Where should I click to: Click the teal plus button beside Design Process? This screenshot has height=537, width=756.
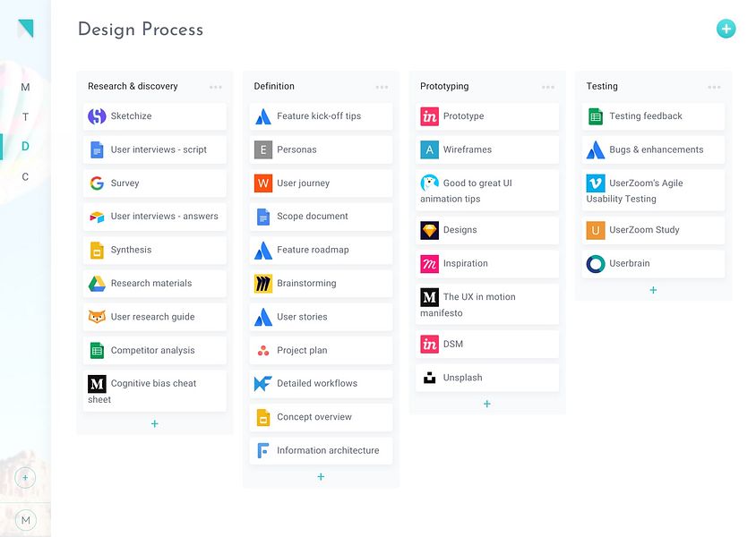coord(726,29)
